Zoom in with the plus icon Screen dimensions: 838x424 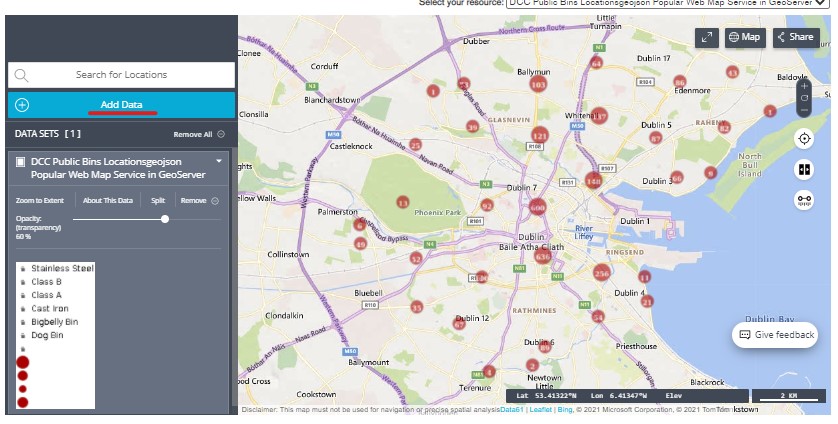(x=804, y=87)
